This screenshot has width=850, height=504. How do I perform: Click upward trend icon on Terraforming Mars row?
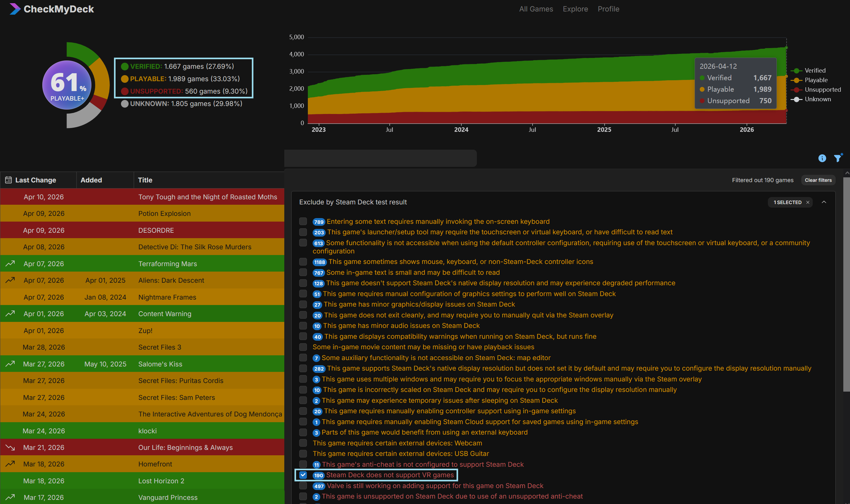pyautogui.click(x=10, y=264)
